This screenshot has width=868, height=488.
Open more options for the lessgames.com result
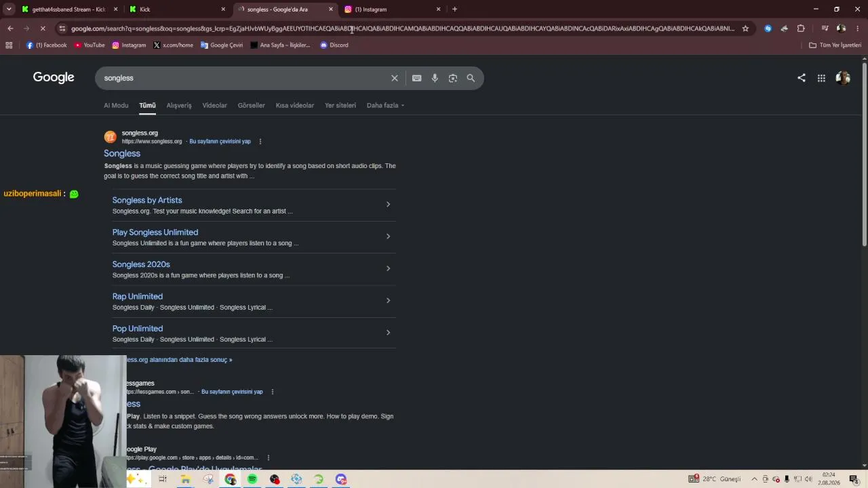(273, 392)
